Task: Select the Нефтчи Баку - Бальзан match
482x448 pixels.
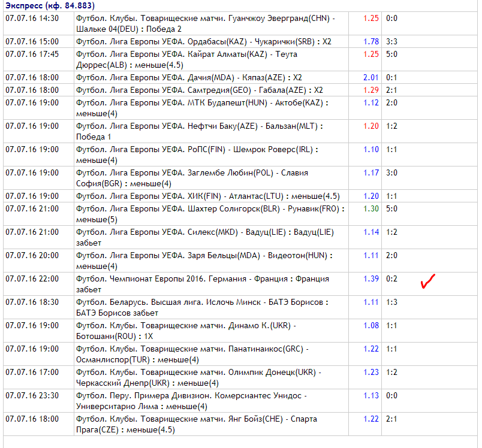Action: pyautogui.click(x=199, y=131)
